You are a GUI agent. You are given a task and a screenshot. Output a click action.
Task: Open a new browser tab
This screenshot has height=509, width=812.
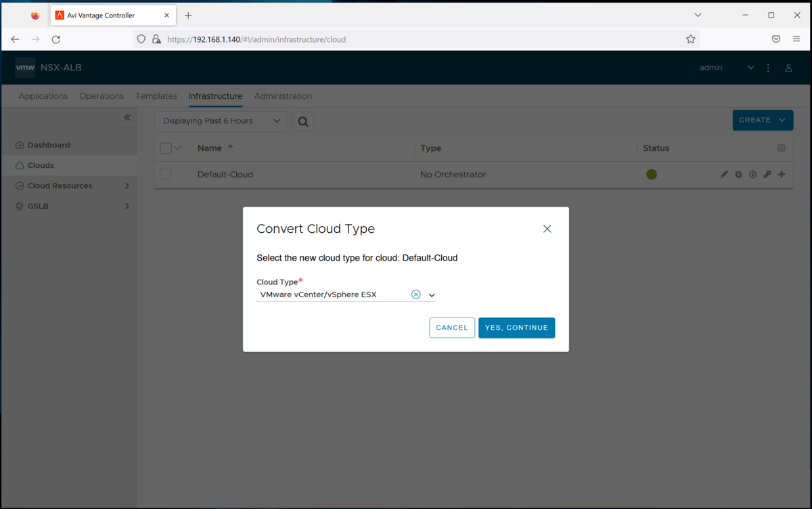point(188,15)
